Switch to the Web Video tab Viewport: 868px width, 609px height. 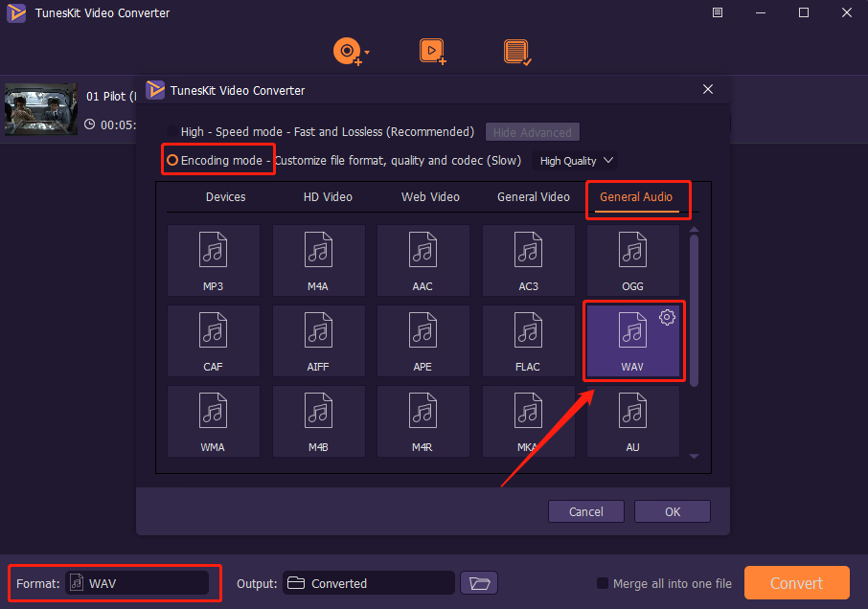coord(430,197)
